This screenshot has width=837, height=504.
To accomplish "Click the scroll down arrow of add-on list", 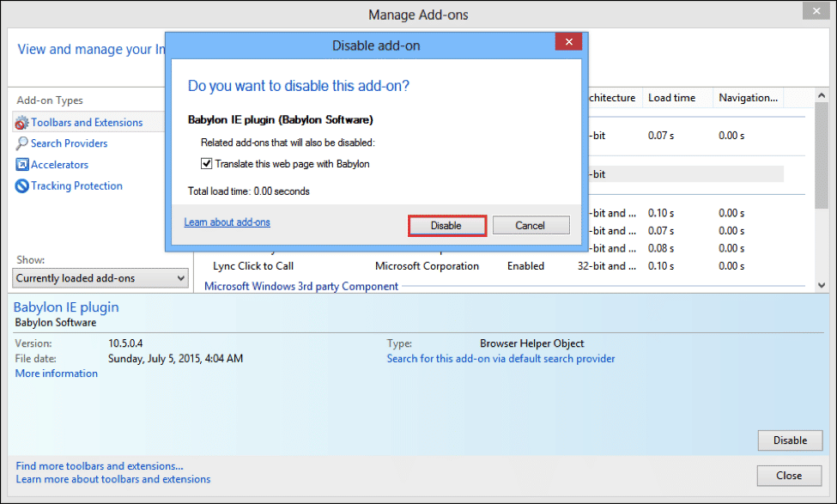I will (822, 286).
